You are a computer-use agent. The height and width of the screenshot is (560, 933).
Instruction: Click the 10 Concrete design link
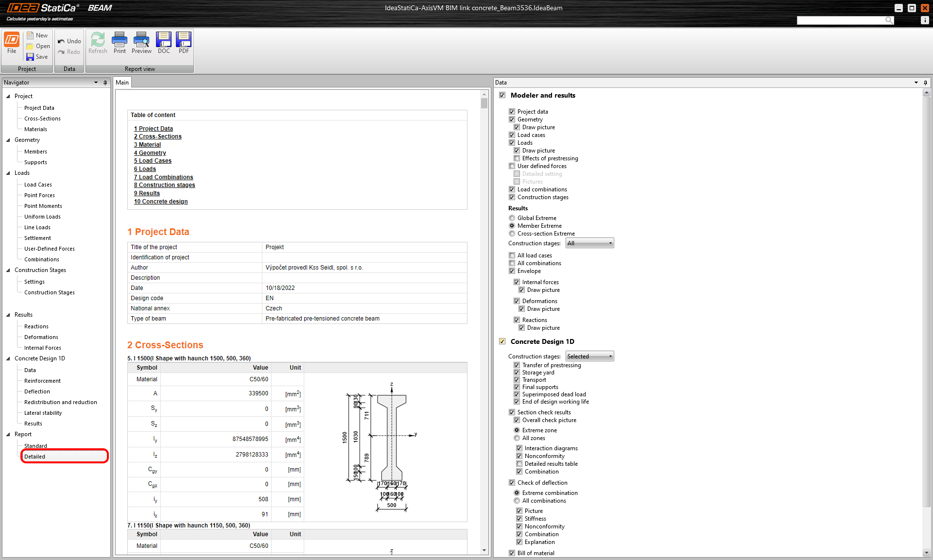click(x=161, y=202)
